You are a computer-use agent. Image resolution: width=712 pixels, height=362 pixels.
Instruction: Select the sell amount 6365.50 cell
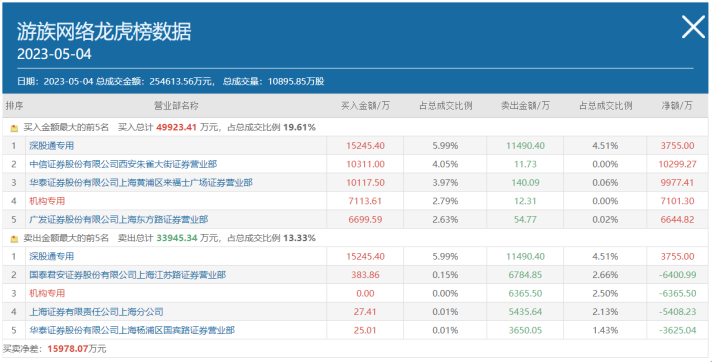pyautogui.click(x=525, y=293)
